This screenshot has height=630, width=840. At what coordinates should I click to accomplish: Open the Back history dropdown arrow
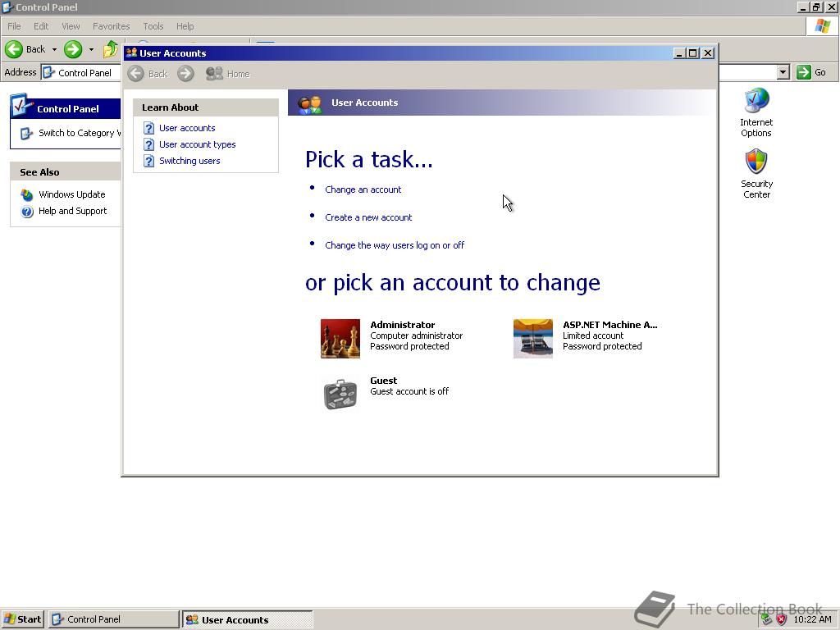pos(54,49)
